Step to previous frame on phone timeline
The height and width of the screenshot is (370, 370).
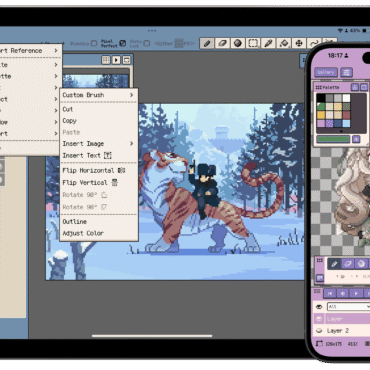tap(343, 293)
